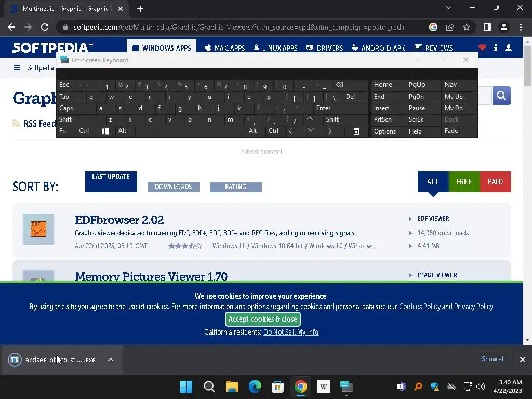532x399 pixels.
Task: Open Chrome three-dot menu
Action: pyautogui.click(x=521, y=27)
